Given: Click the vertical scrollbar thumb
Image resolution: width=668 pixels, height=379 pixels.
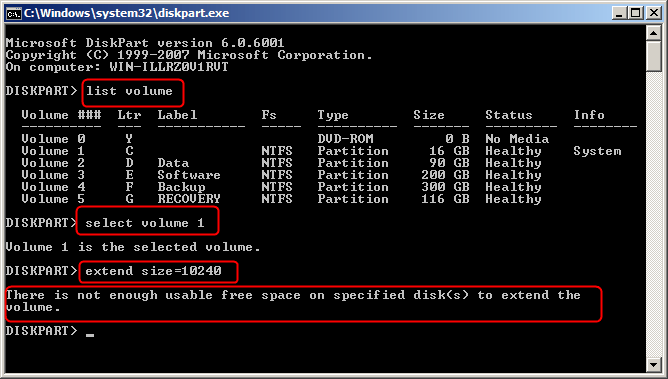Looking at the screenshot, I should coord(653,56).
